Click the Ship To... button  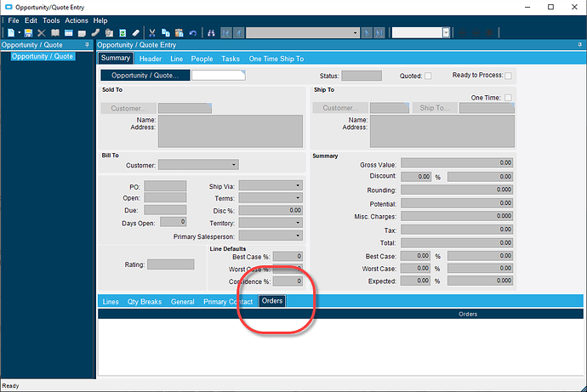[x=435, y=108]
